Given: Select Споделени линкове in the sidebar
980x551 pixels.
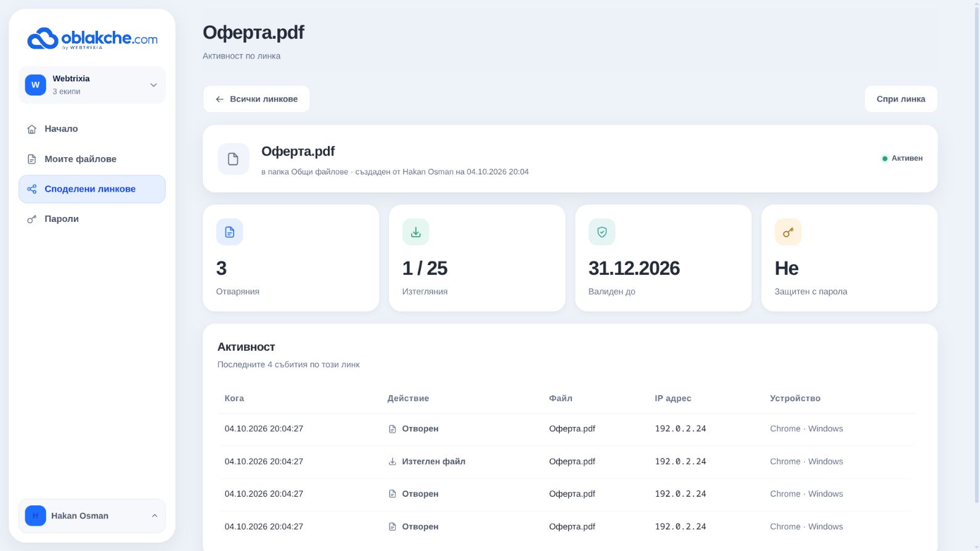Looking at the screenshot, I should (x=92, y=189).
